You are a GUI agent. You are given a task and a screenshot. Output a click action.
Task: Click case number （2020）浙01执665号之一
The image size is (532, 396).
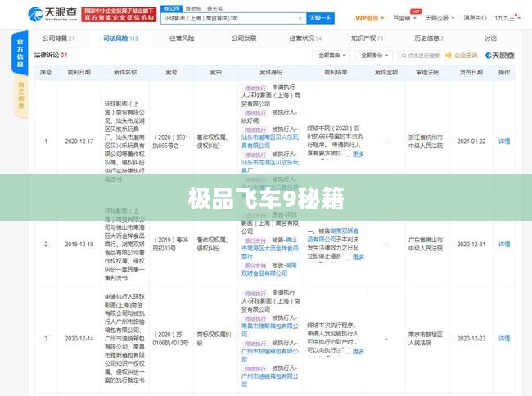(170, 142)
